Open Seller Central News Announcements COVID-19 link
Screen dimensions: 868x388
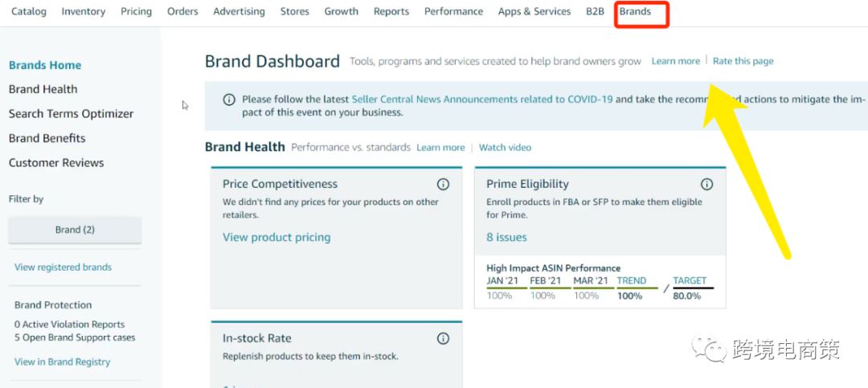[x=482, y=100]
